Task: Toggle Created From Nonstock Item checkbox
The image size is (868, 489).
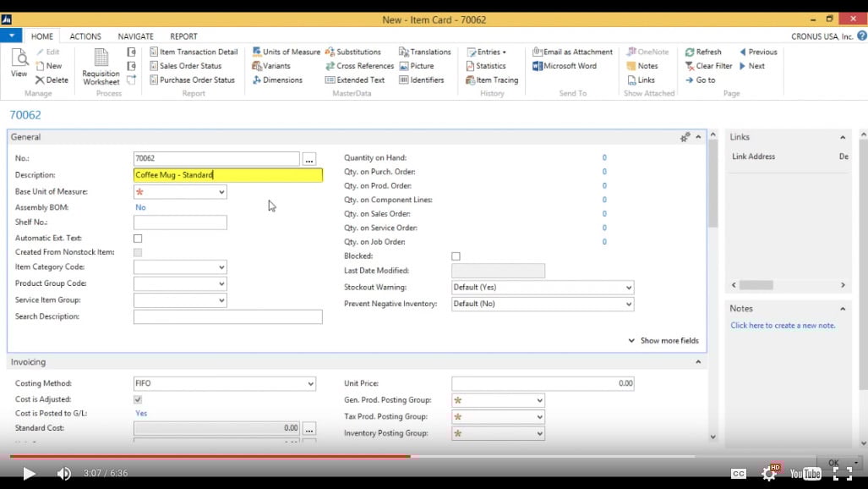Action: pyautogui.click(x=138, y=252)
